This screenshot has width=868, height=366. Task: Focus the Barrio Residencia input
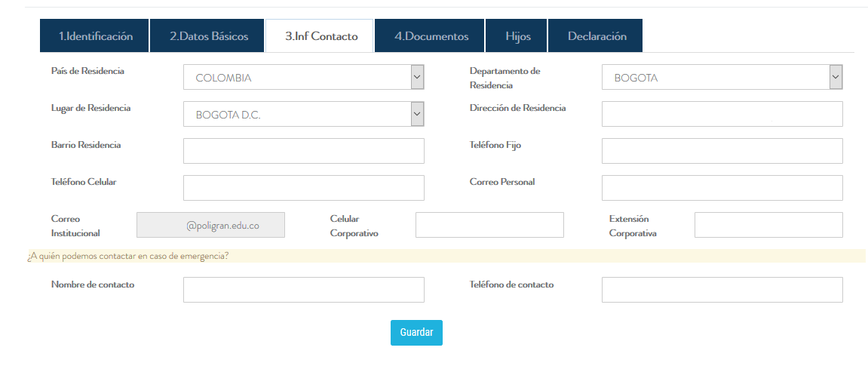(x=303, y=151)
